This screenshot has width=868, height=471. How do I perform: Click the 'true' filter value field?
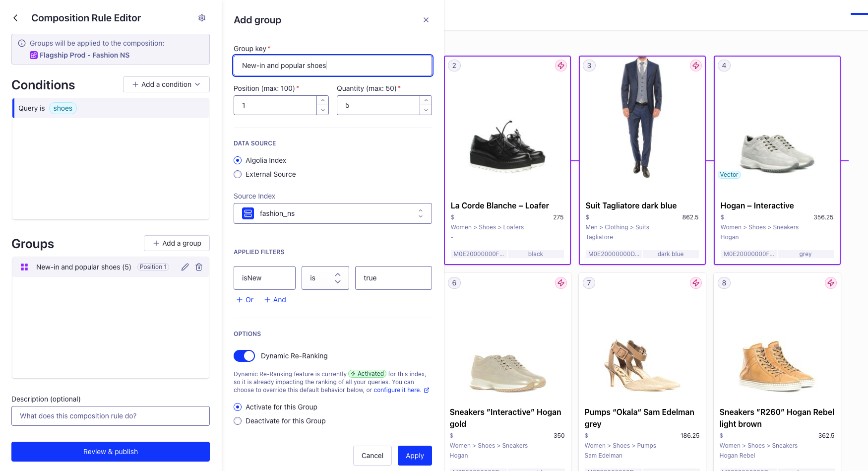[393, 278]
